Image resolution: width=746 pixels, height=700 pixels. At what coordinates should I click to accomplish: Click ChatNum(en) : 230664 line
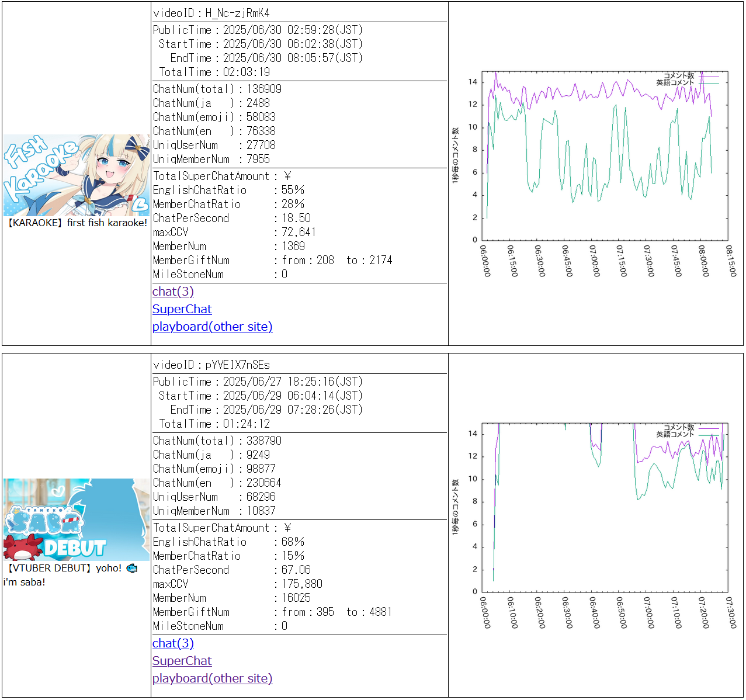217,483
